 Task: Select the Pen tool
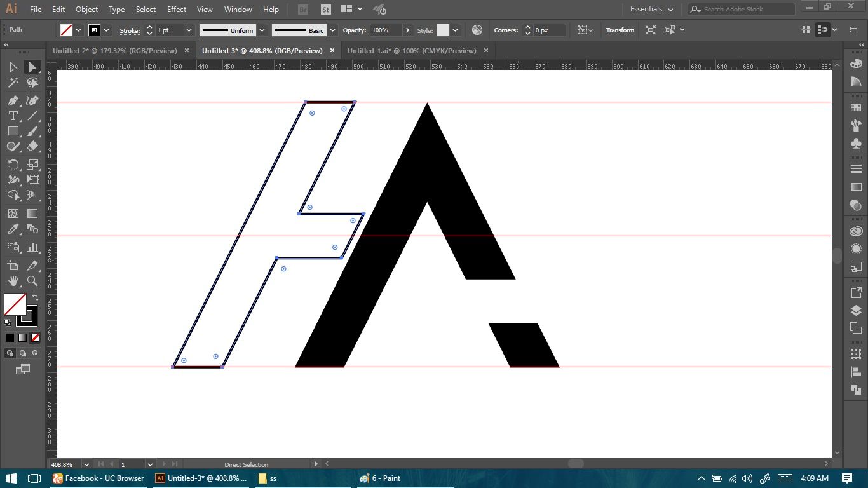pos(13,100)
